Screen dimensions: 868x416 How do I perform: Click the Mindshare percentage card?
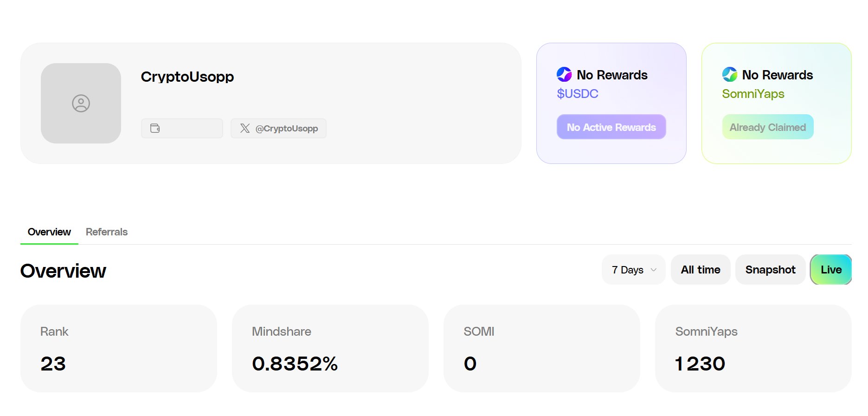click(330, 348)
